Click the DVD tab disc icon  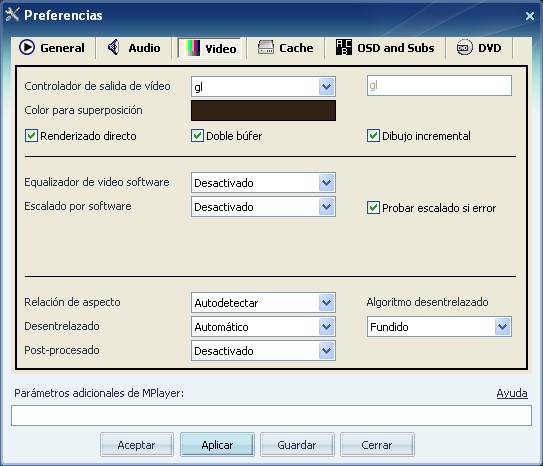click(464, 47)
